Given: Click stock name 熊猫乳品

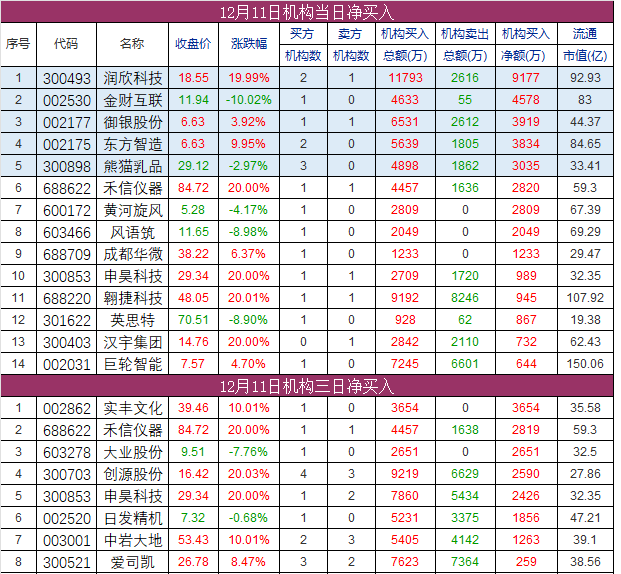Looking at the screenshot, I should coord(133,166).
